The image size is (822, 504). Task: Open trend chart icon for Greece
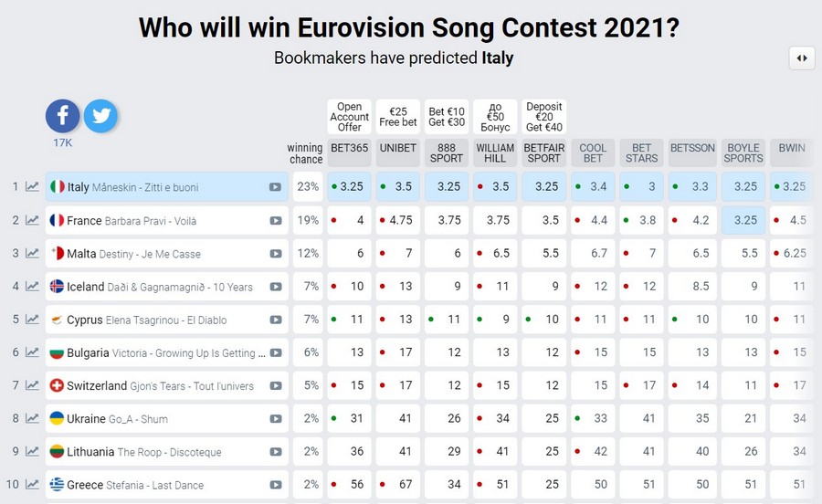[32, 485]
